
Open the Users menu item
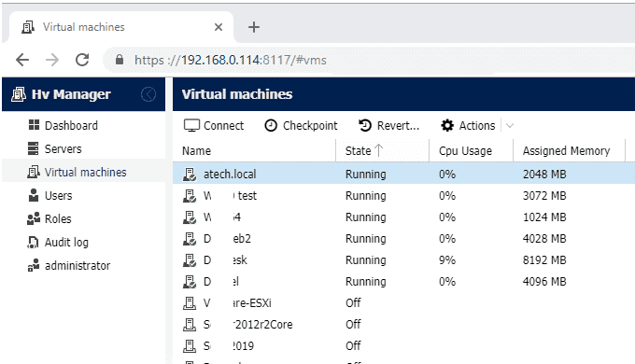[x=58, y=196]
